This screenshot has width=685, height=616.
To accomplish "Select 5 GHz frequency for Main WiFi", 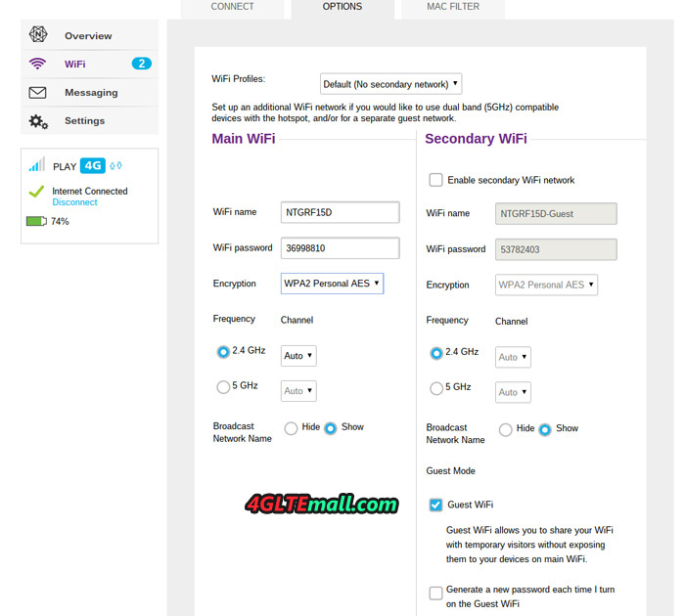I will pos(223,387).
